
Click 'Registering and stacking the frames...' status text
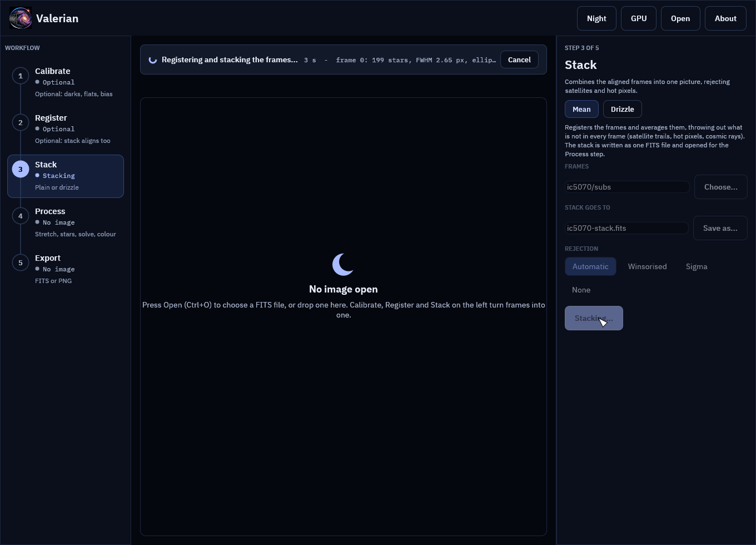pyautogui.click(x=230, y=60)
